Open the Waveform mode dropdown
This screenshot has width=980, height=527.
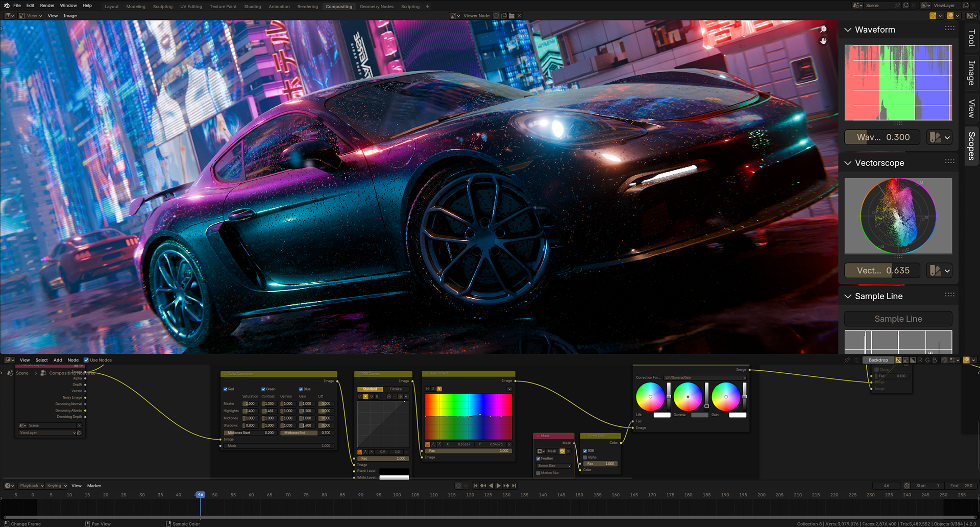pos(940,137)
